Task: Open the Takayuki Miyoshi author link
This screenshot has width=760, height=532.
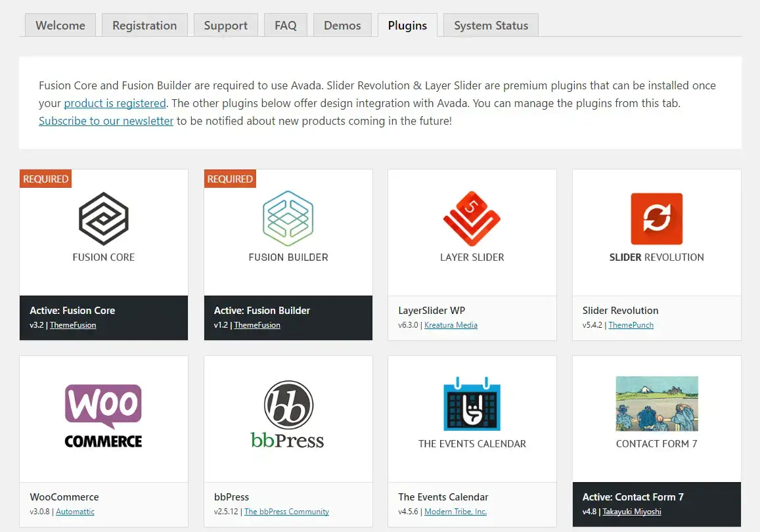Action: click(631, 512)
